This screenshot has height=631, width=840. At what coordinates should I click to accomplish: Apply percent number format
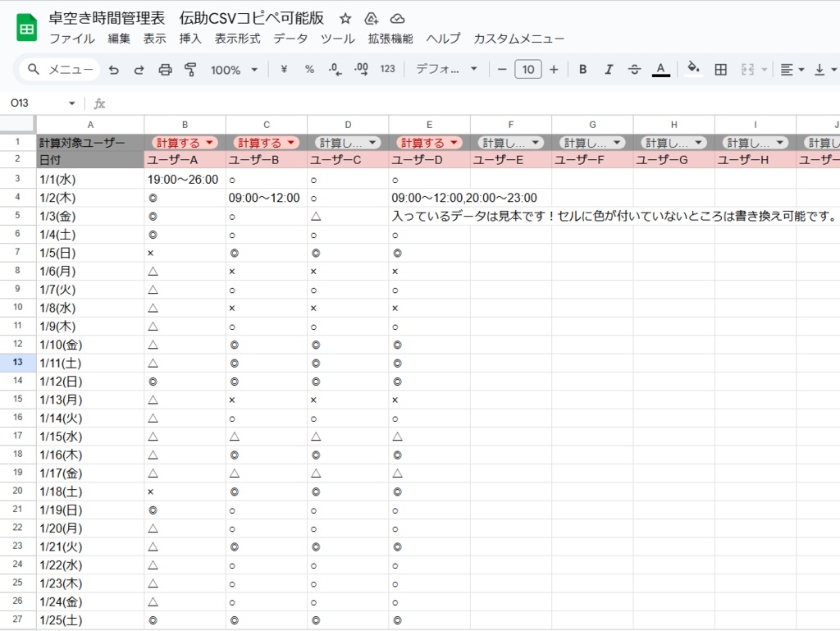309,69
